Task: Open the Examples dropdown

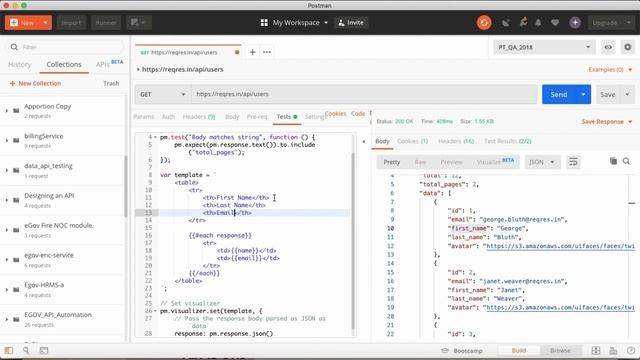Action: [x=610, y=69]
